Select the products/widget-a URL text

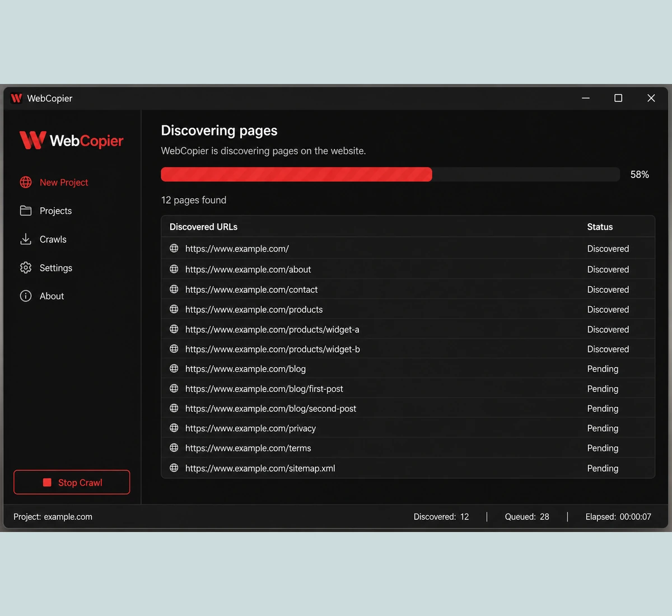272,329
